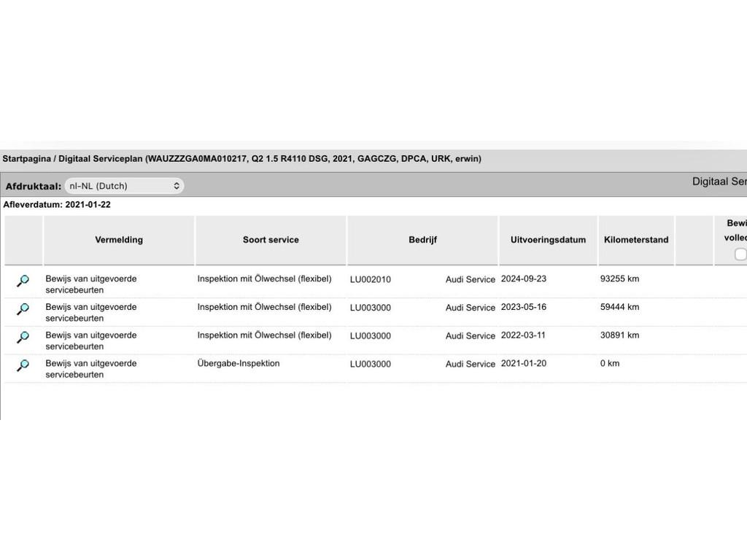This screenshot has height=560, width=747.
Task: Select the LU002010 company code cell
Action: tap(371, 280)
